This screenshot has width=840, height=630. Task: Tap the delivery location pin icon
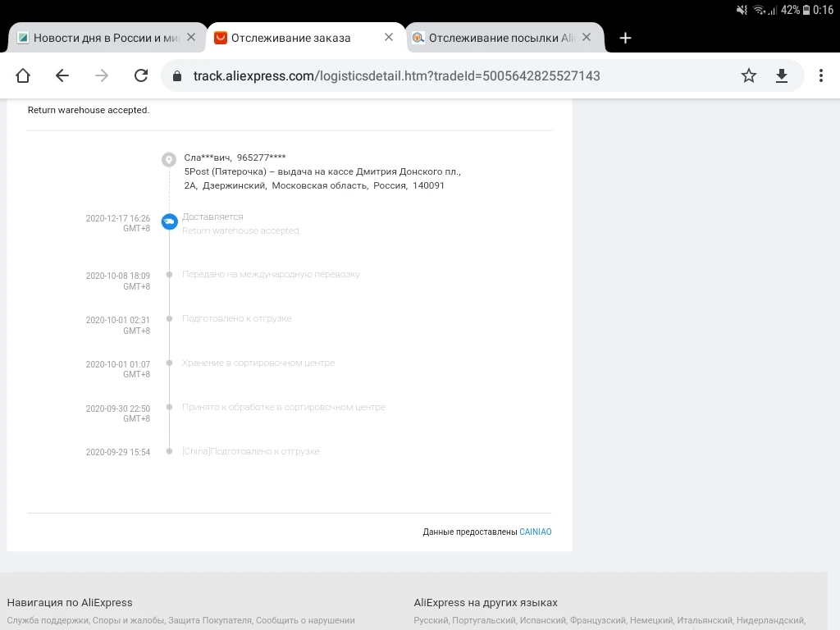(x=169, y=160)
